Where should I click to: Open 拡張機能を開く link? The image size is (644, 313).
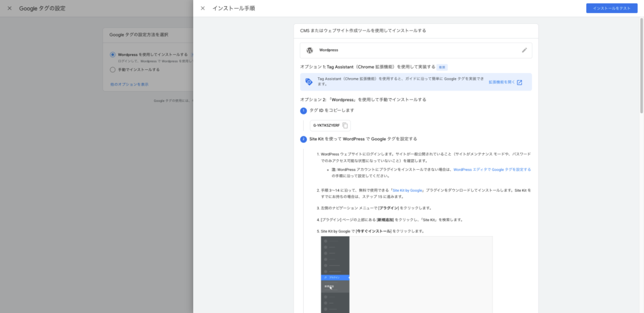click(x=501, y=82)
